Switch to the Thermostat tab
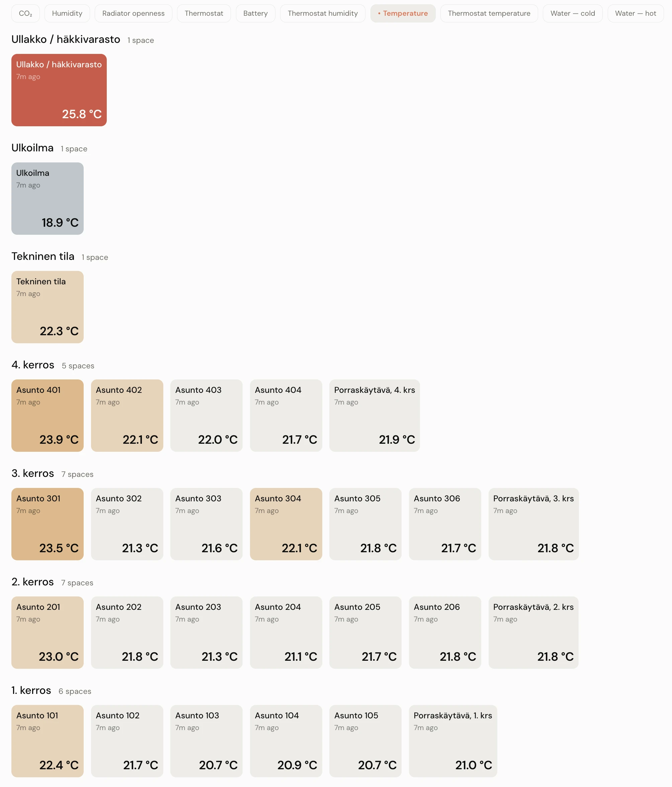672x787 pixels. [x=204, y=13]
